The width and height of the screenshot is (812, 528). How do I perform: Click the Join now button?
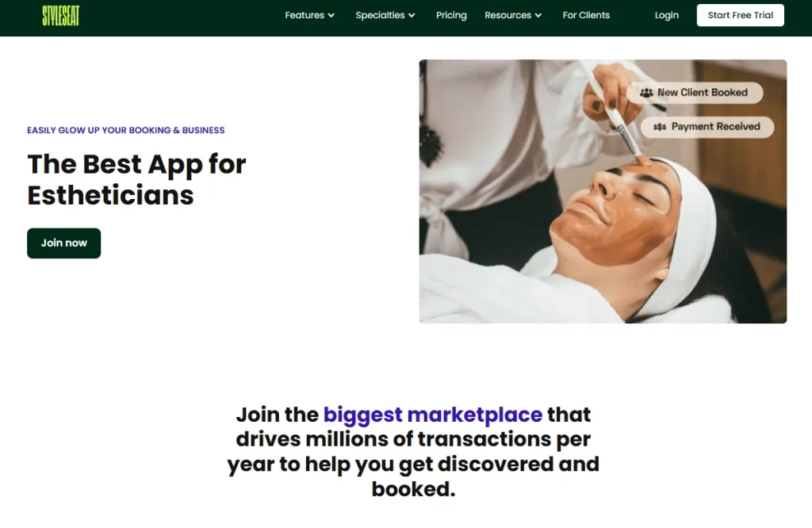63,243
